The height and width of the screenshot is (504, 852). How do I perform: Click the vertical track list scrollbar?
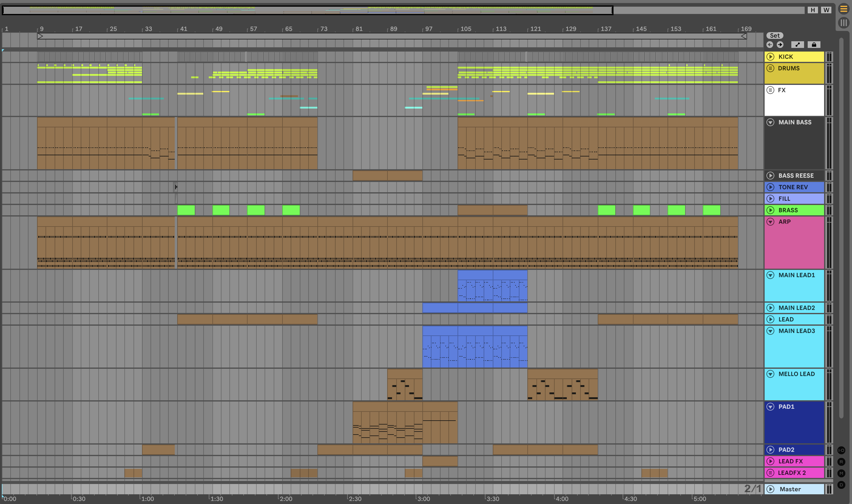841,227
